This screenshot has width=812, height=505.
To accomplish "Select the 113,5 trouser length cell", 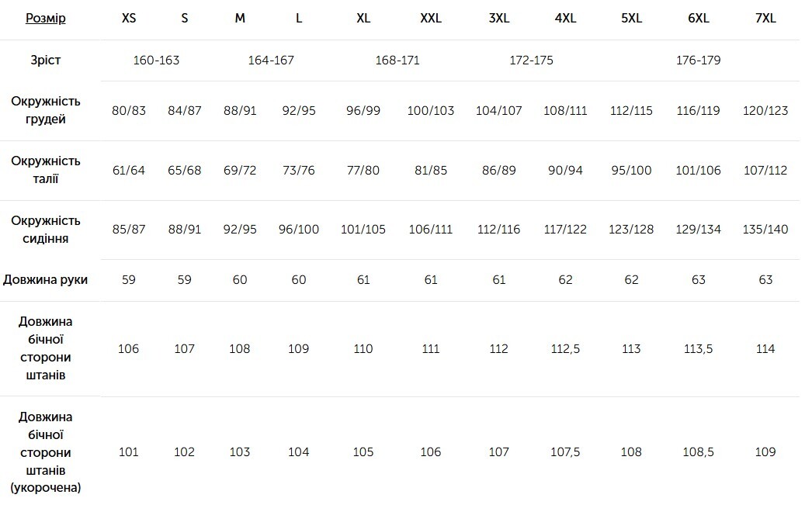I will 699,349.
